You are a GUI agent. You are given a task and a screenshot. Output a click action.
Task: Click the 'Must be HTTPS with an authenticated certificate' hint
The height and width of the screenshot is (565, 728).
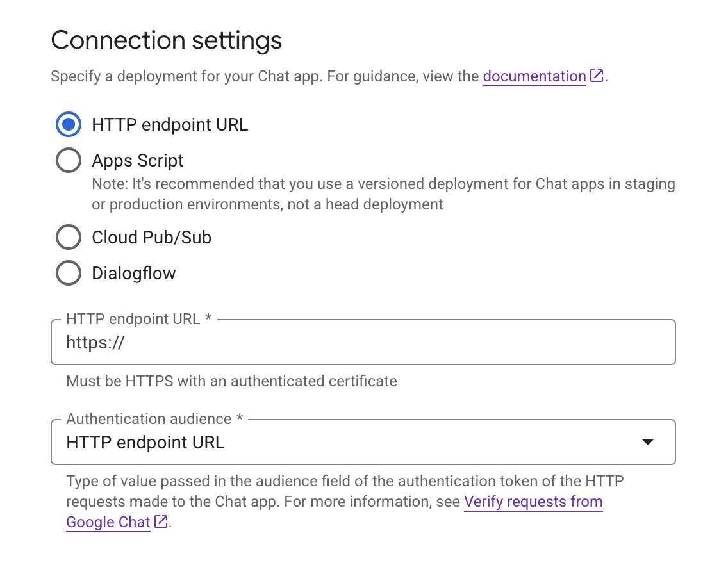coord(232,381)
